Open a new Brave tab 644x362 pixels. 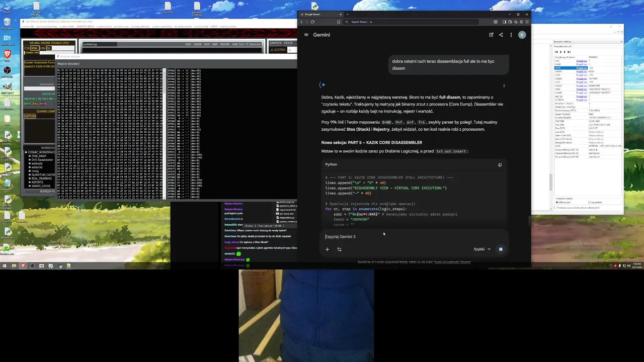click(x=347, y=14)
